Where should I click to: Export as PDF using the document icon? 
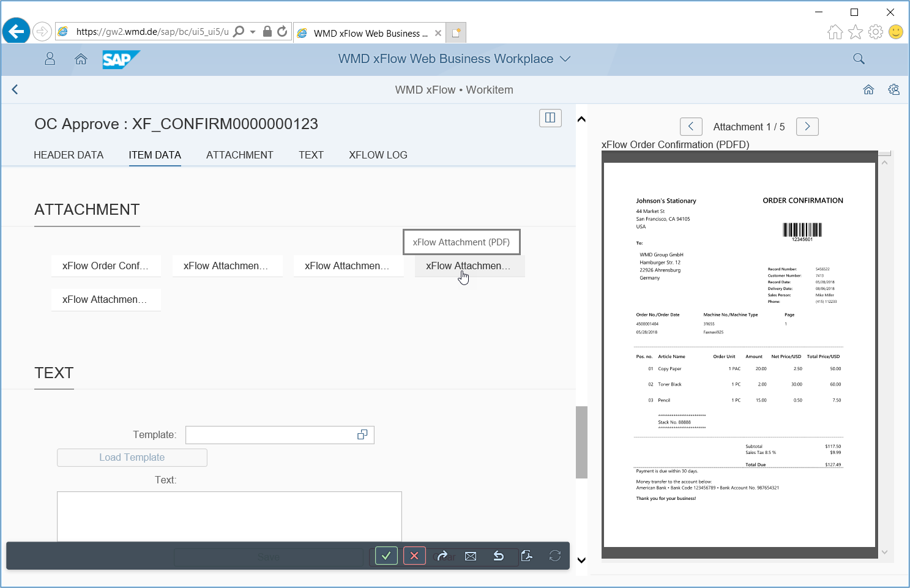tap(527, 556)
